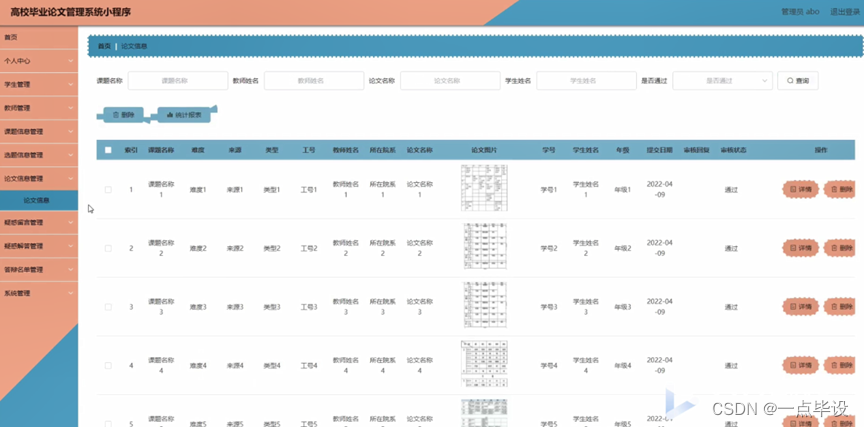Focus the 教师姓名 search input
The height and width of the screenshot is (427, 864).
coord(314,80)
